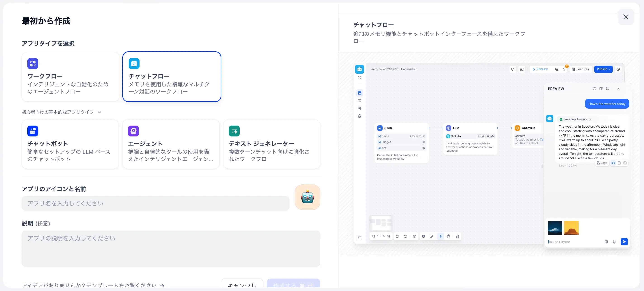Viewport: 644px width, 291px height.
Task: Select the テキスト ジェネレーター app type card
Action: coord(272,144)
